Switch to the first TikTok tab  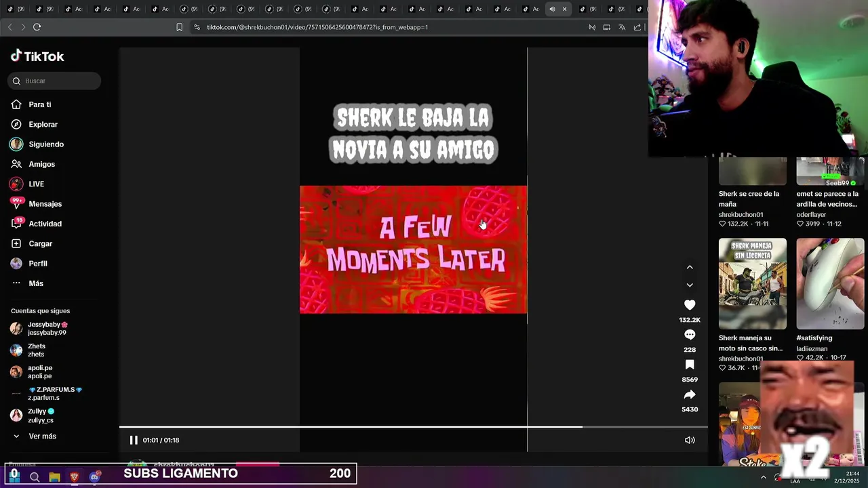coord(14,9)
